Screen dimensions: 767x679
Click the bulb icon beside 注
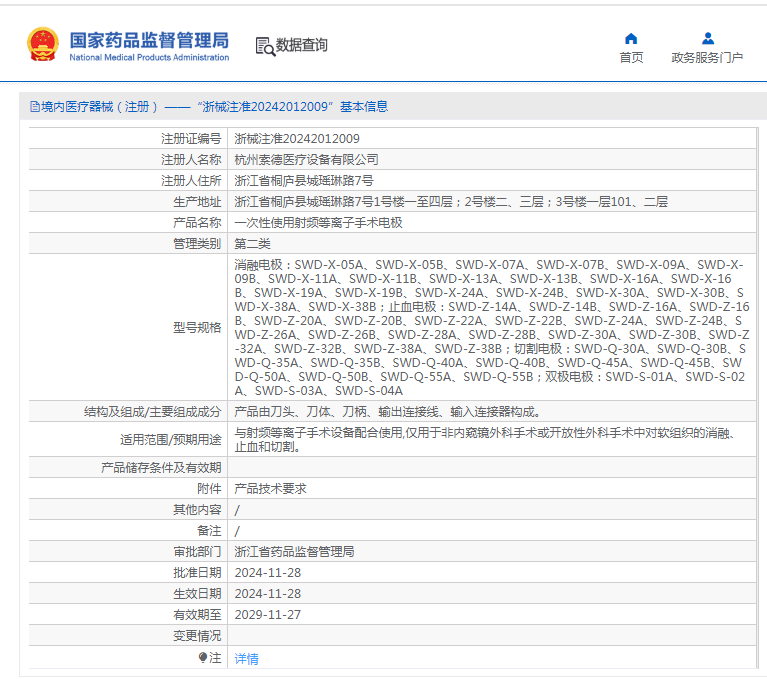coord(203,657)
